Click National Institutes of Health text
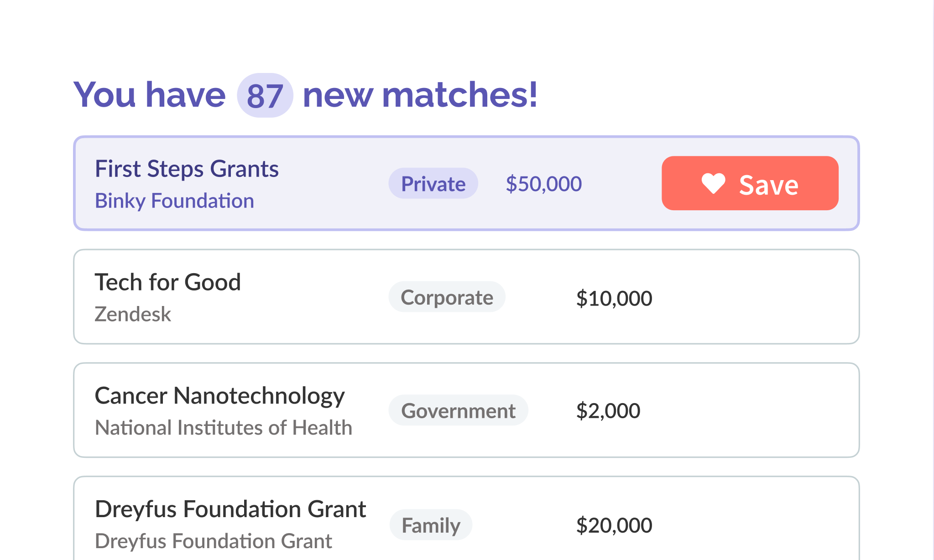Viewport: 934px width, 560px height. click(223, 427)
